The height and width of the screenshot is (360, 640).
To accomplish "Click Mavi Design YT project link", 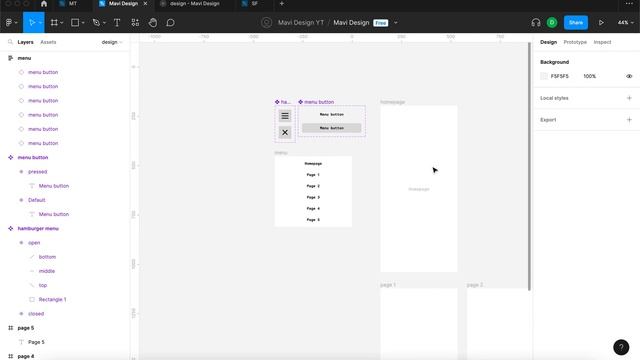I will [x=301, y=22].
